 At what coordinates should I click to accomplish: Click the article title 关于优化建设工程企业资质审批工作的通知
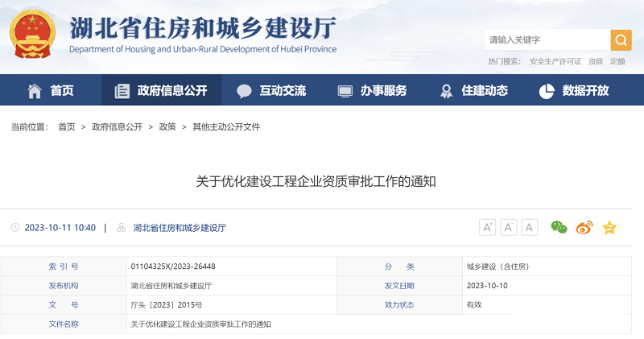tap(316, 181)
